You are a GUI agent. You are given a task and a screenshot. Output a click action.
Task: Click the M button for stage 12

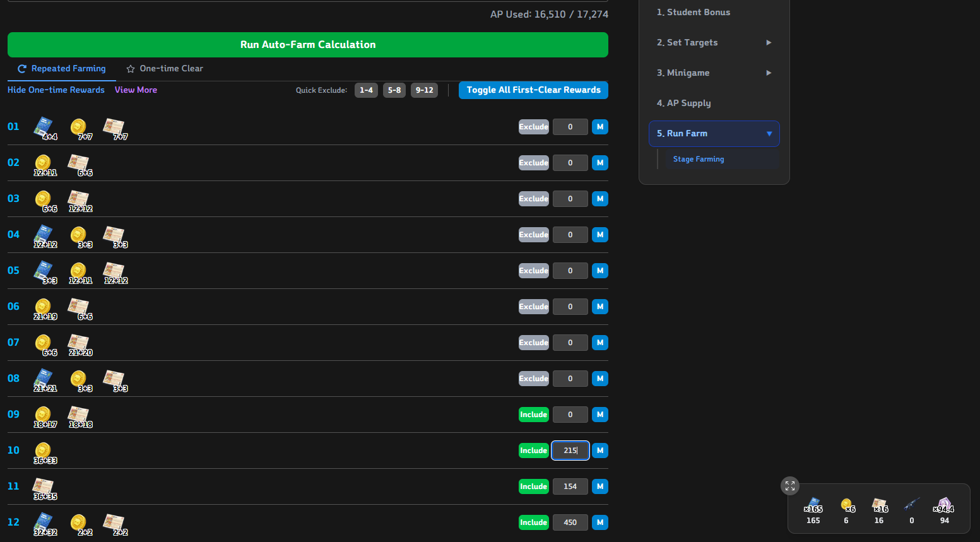tap(600, 522)
